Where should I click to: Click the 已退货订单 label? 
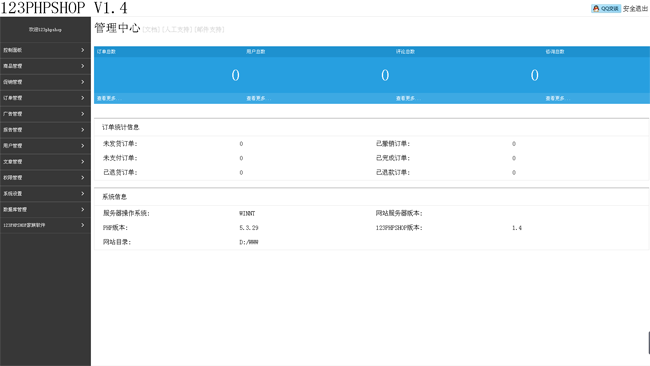pos(120,172)
